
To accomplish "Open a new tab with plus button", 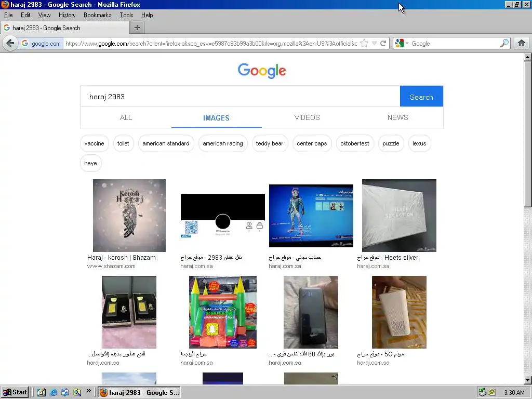I will click(137, 28).
